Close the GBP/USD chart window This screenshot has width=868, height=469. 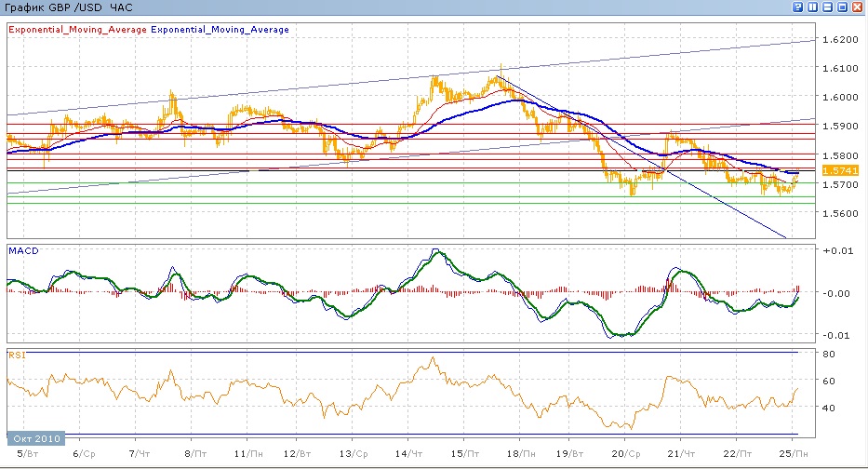pos(858,7)
